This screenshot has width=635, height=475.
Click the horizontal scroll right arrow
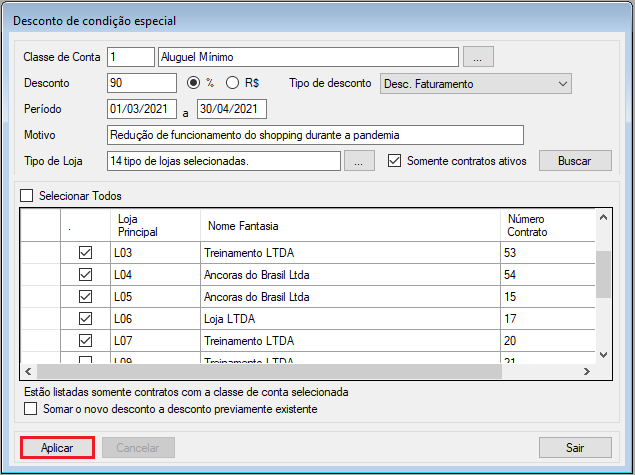point(587,371)
